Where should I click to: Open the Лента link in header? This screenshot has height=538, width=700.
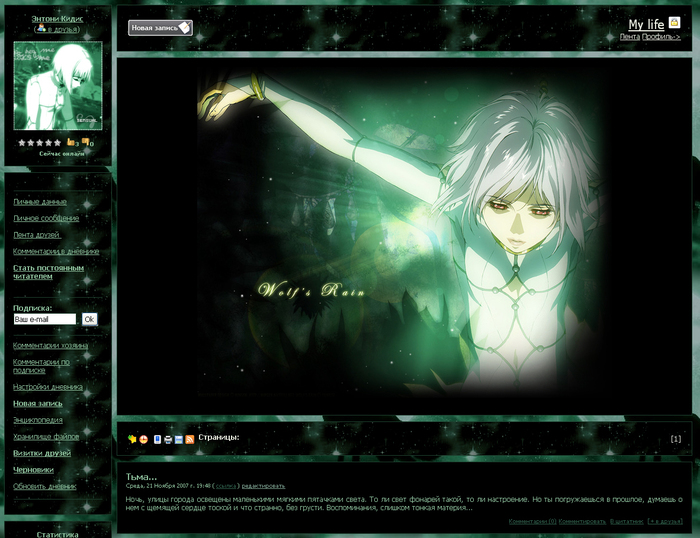(x=629, y=37)
